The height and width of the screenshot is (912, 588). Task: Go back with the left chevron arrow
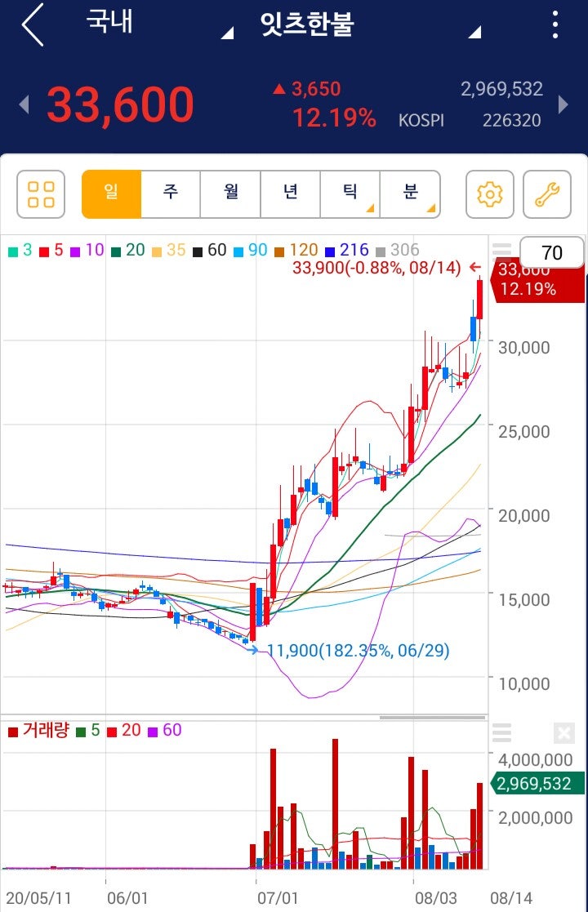pyautogui.click(x=33, y=24)
